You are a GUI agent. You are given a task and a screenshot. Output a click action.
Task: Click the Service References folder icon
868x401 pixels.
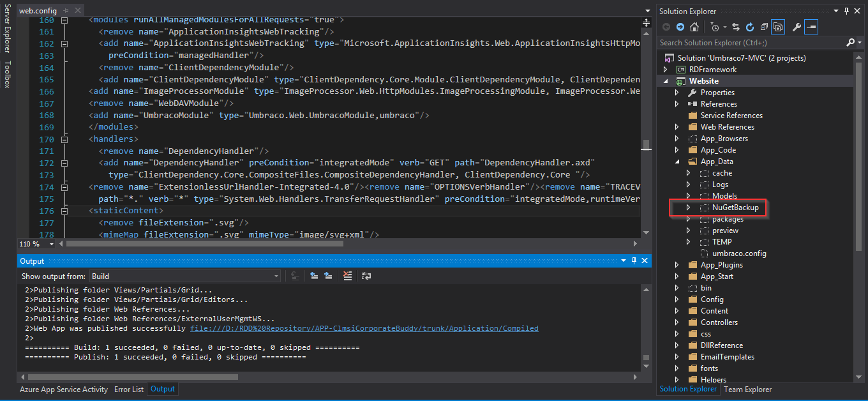click(692, 116)
